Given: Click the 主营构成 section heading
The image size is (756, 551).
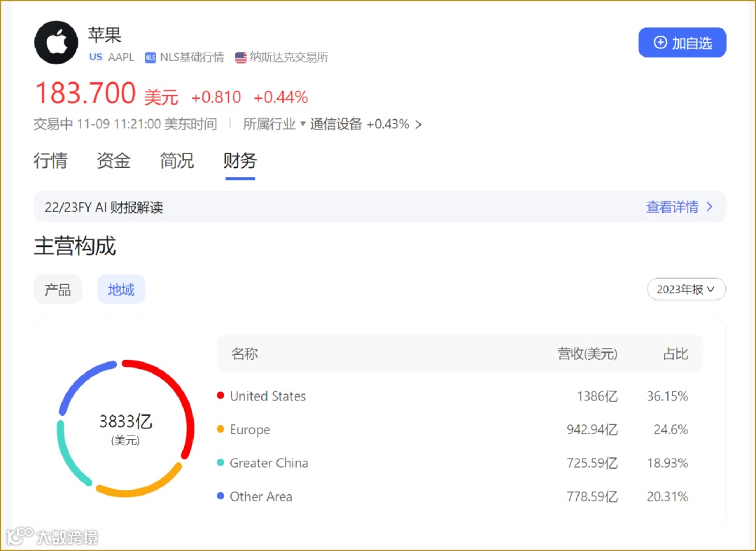Looking at the screenshot, I should pos(75,246).
